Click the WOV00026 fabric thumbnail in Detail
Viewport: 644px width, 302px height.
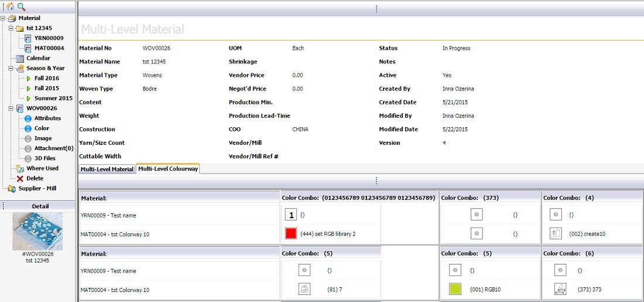[x=37, y=231]
